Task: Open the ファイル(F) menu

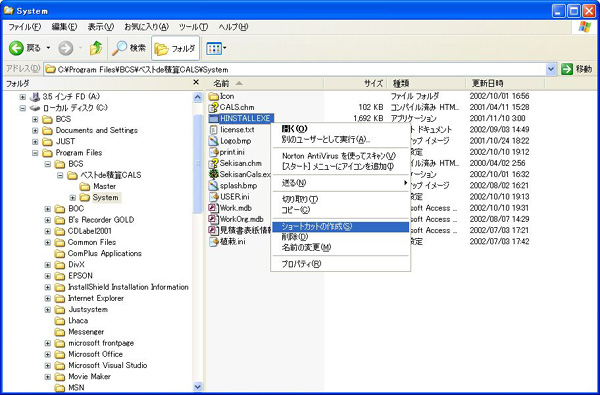Action: tap(25, 27)
